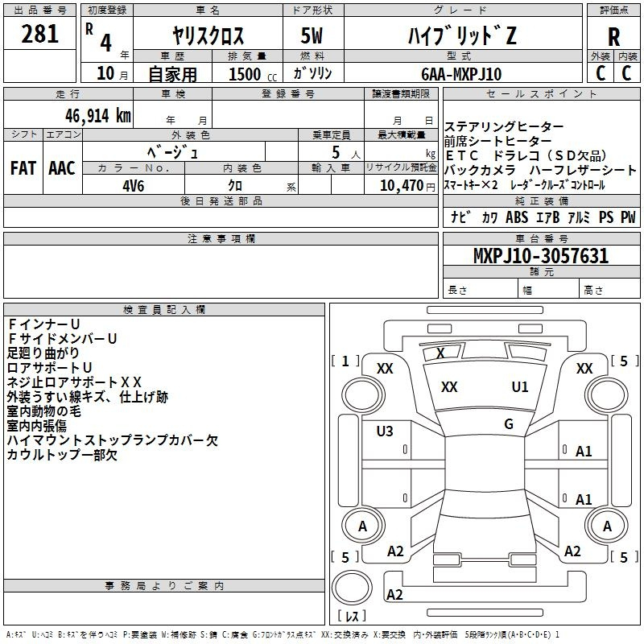This screenshot has width=644, height=644.
Task: Click the ヤリスクロス car name field
Action: (208, 37)
